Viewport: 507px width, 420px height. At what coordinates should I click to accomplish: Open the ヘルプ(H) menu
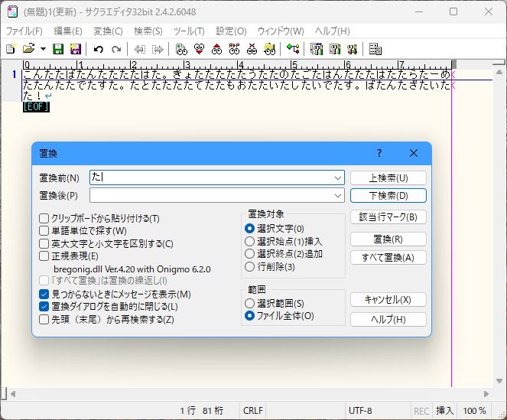coord(333,31)
